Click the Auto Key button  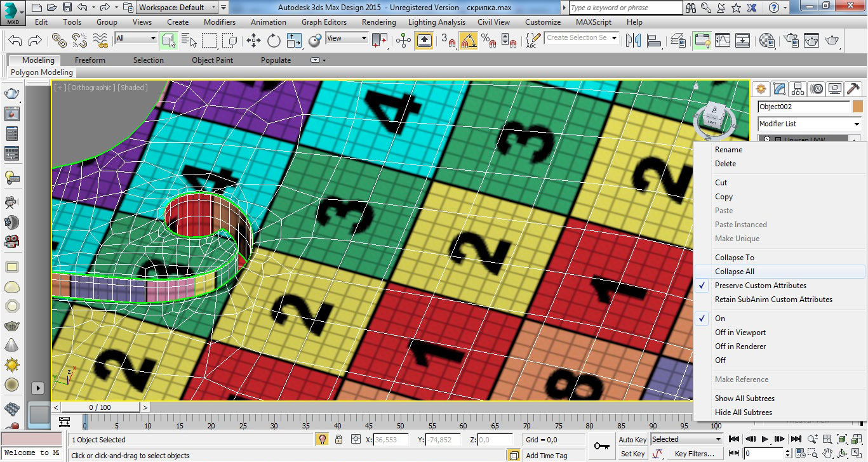(x=632, y=439)
